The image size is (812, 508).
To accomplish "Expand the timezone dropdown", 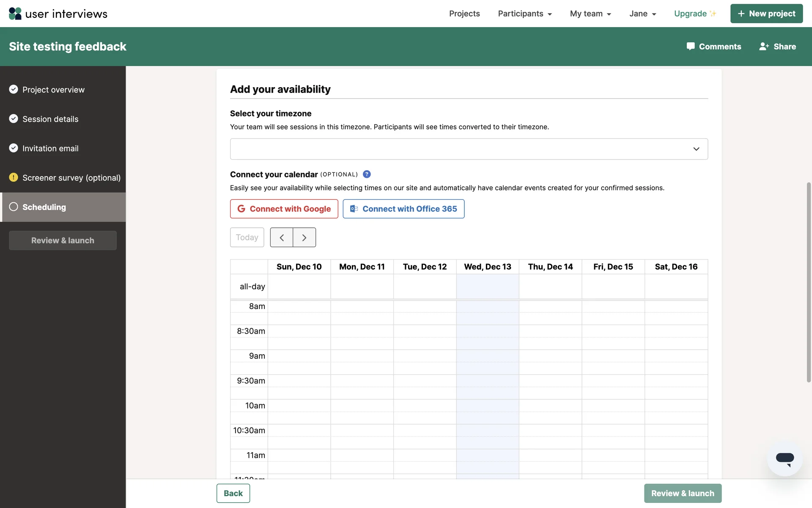I will click(469, 149).
